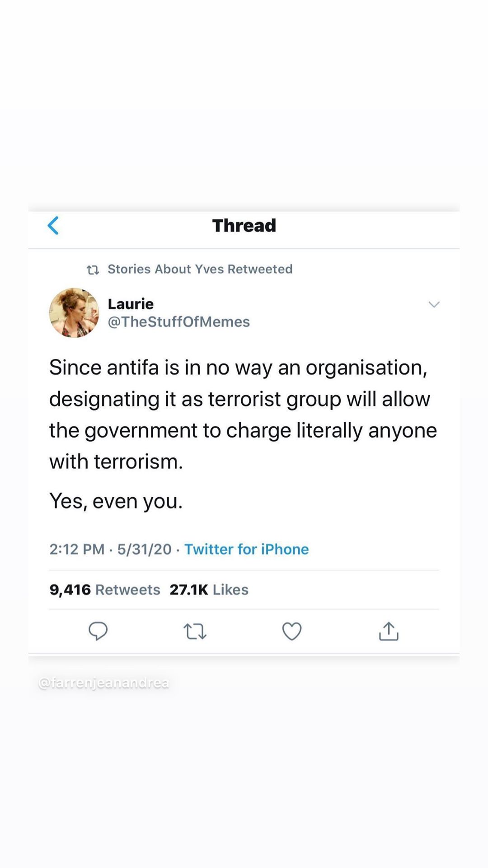Click the display name Laurie
Image resolution: width=488 pixels, height=868 pixels.
[131, 304]
